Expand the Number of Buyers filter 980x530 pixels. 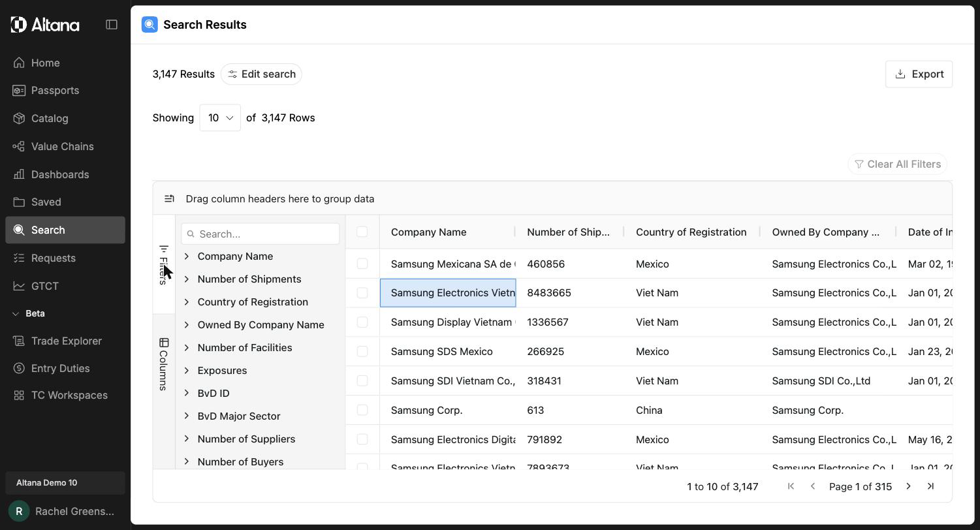[187, 461]
